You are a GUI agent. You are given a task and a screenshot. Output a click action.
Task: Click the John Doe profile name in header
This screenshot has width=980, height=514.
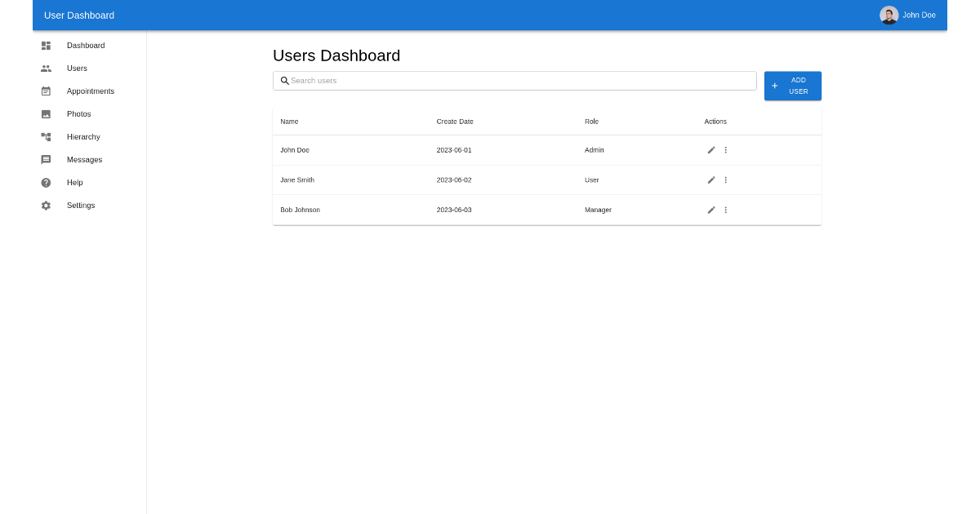click(x=919, y=15)
